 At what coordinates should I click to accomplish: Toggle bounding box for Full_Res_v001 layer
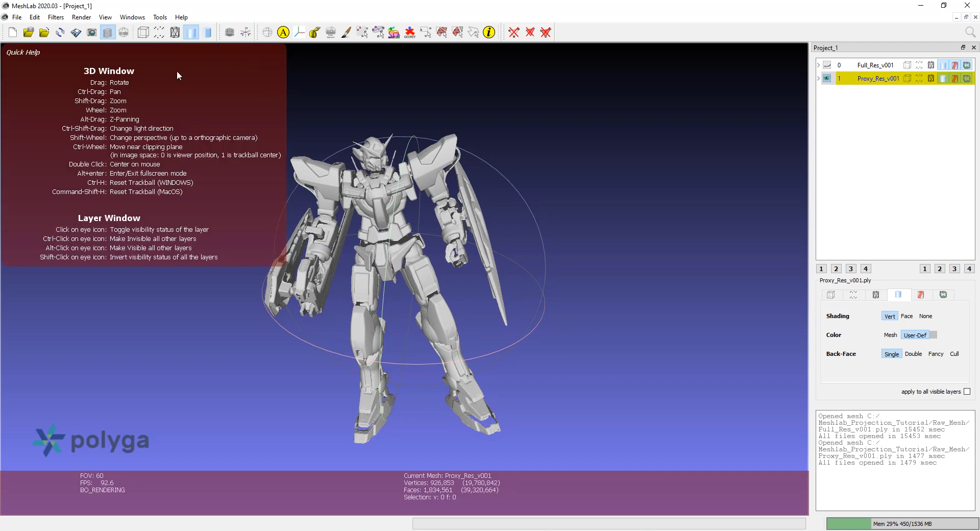[x=907, y=65]
